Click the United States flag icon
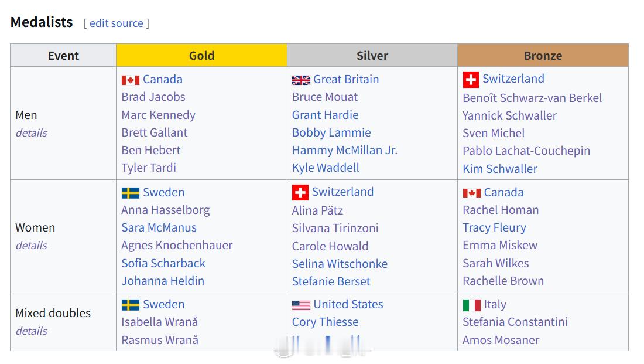 coord(301,305)
